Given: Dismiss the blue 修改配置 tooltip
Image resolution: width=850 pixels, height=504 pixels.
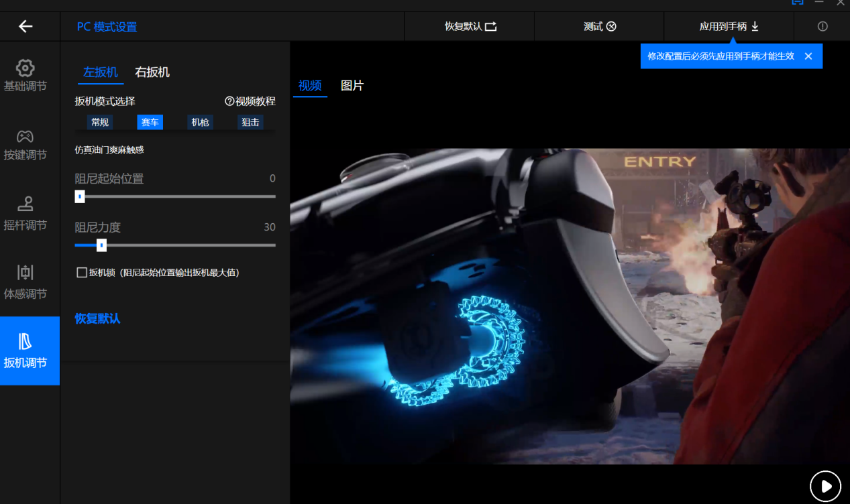Looking at the screenshot, I should (808, 56).
